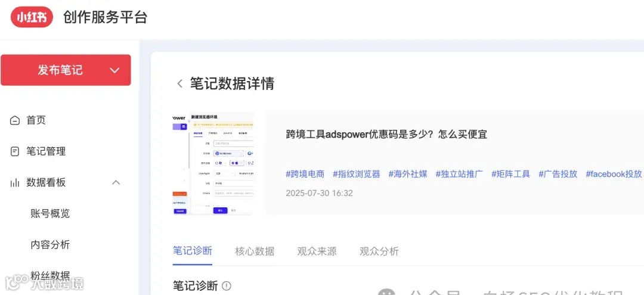The height and width of the screenshot is (295, 644).
Task: Switch to the 观众来源 tab
Action: click(317, 251)
